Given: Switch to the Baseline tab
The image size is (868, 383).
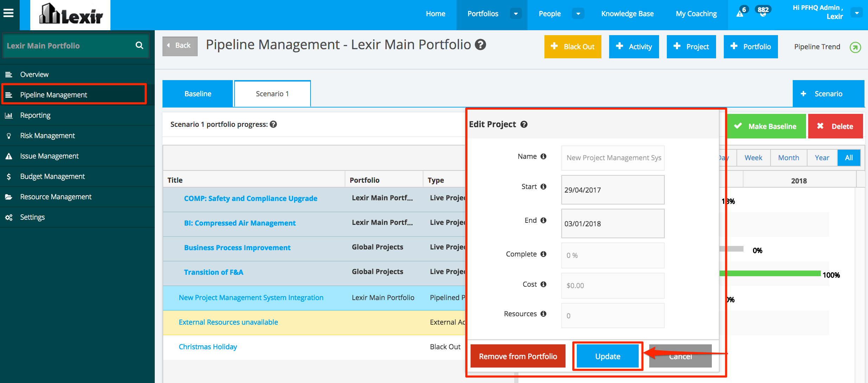Looking at the screenshot, I should [198, 94].
